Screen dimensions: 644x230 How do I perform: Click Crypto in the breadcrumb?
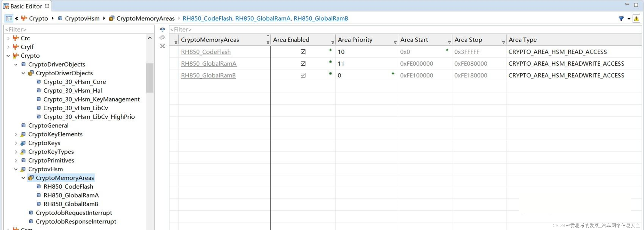coord(38,18)
